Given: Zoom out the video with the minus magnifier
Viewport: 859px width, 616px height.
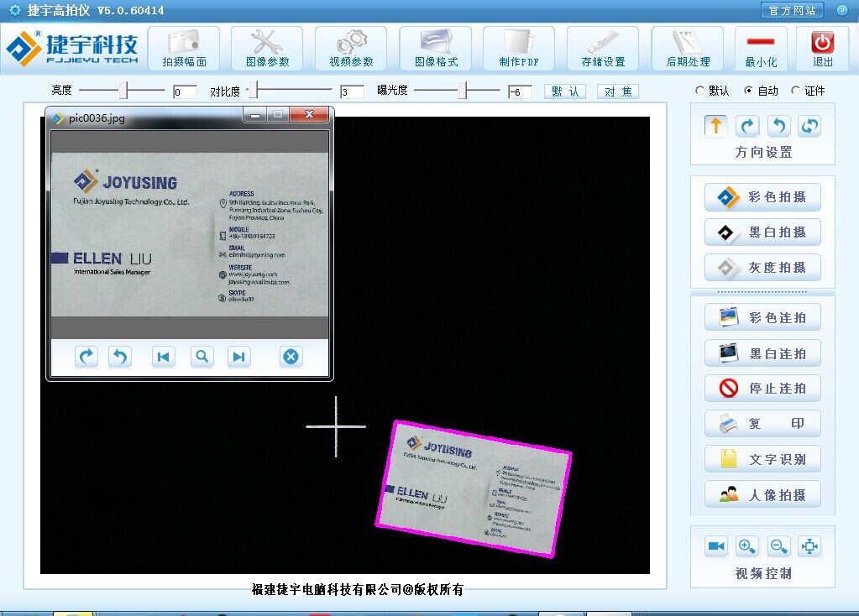Looking at the screenshot, I should tap(778, 546).
